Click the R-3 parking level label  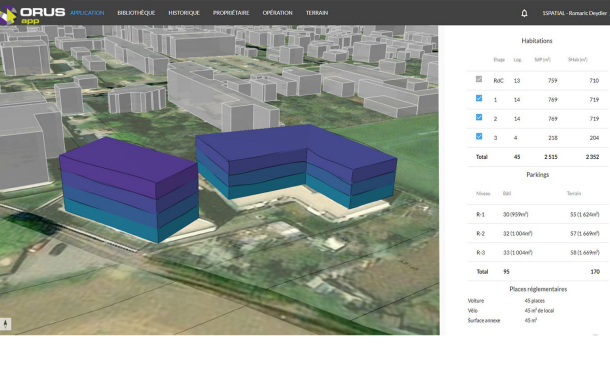click(x=480, y=252)
